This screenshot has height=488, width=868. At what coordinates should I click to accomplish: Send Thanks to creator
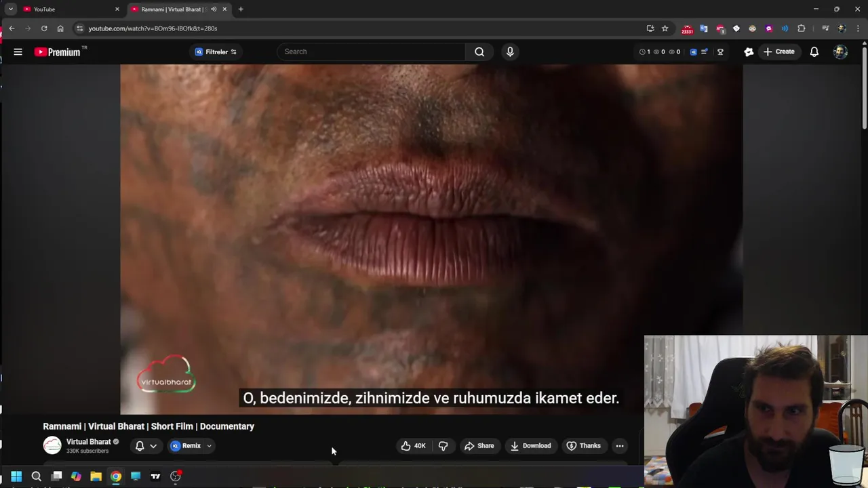click(x=583, y=446)
